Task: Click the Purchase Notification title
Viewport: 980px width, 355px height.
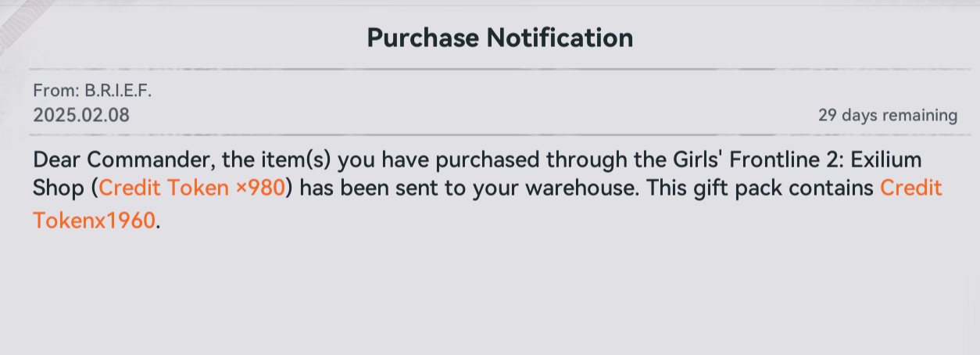Action: click(x=500, y=38)
